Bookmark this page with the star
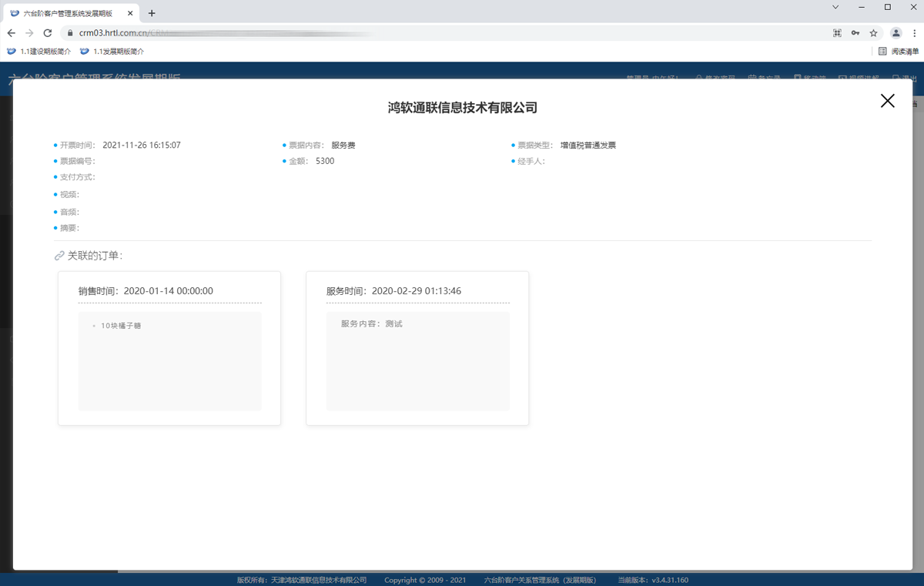 click(x=874, y=33)
